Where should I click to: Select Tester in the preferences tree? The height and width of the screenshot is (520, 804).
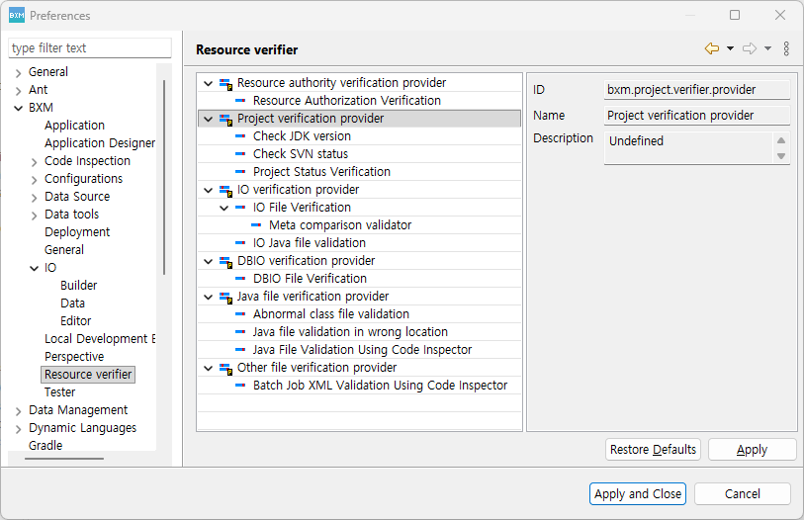(x=60, y=392)
